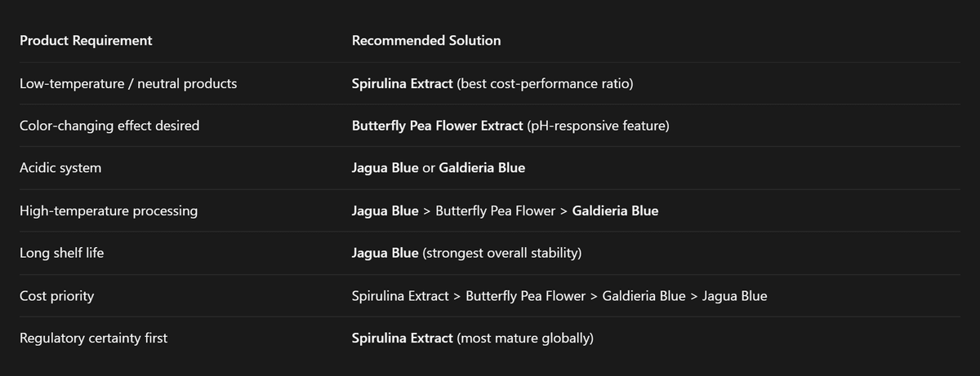The width and height of the screenshot is (980, 376).
Task: Click Galdieria Blue in the cost priority row
Action: 644,295
